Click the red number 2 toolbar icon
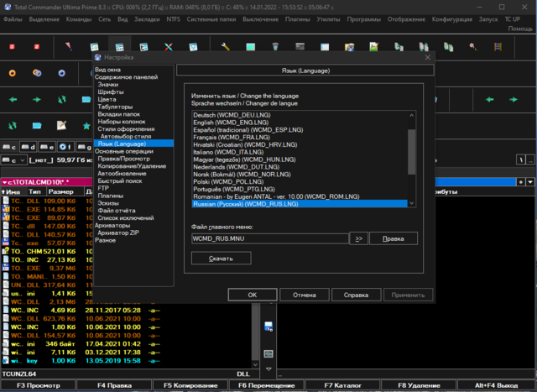Image resolution: width=537 pixels, height=392 pixels. coord(37,47)
